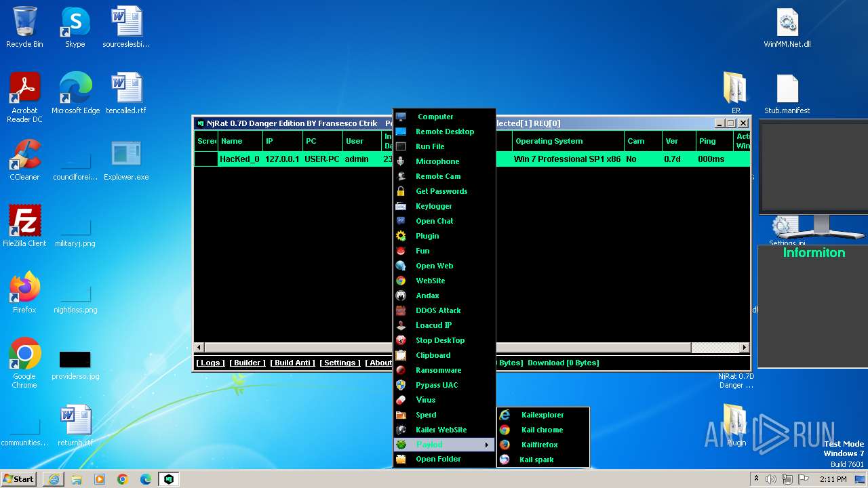The width and height of the screenshot is (868, 488).
Task: Click the Kailexplorer icon in the submenu
Action: click(x=505, y=415)
